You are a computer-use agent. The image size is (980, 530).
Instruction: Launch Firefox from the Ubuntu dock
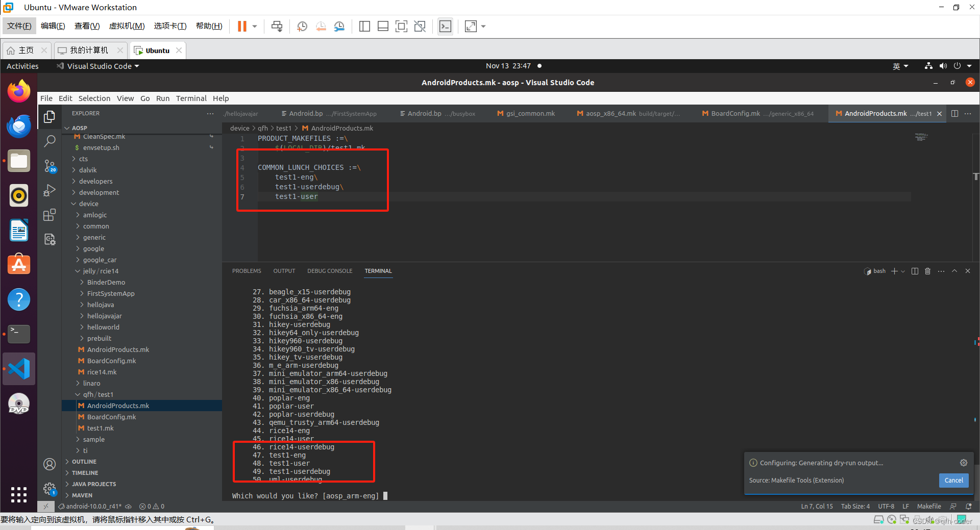tap(19, 91)
